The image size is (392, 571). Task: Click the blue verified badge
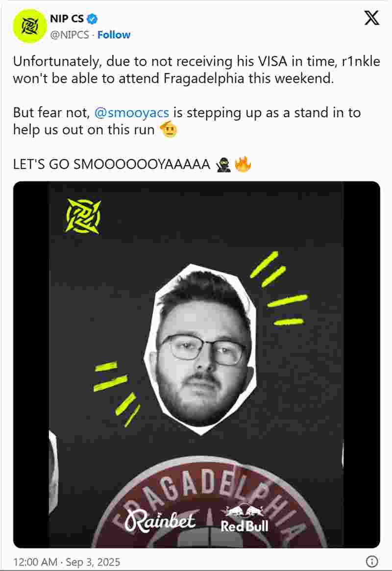pyautogui.click(x=93, y=19)
